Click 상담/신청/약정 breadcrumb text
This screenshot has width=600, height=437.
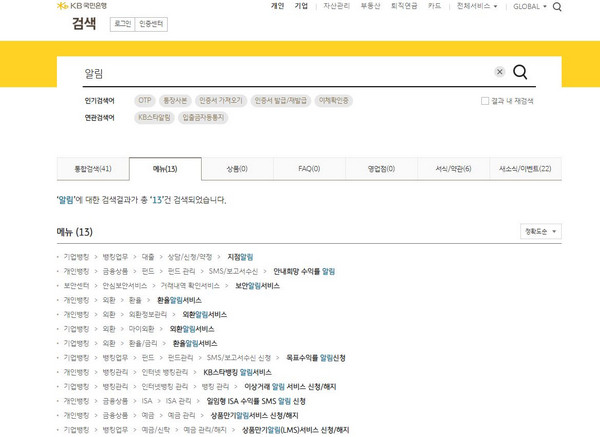(190, 257)
